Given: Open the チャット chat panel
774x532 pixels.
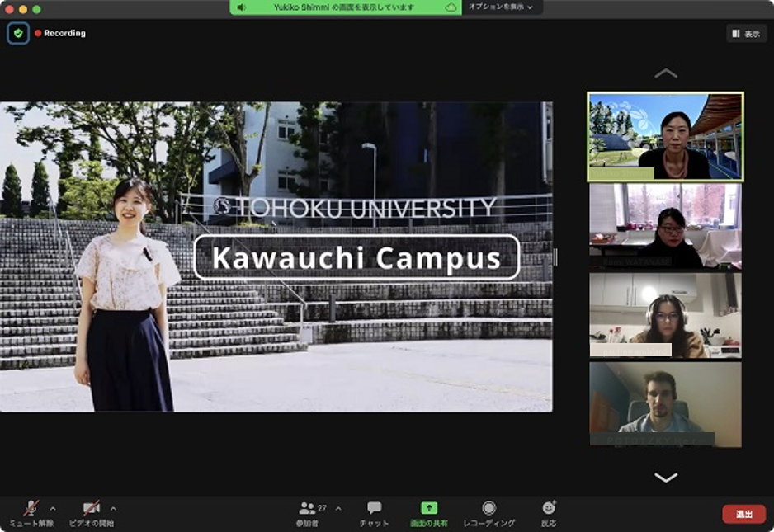Looking at the screenshot, I should (374, 514).
